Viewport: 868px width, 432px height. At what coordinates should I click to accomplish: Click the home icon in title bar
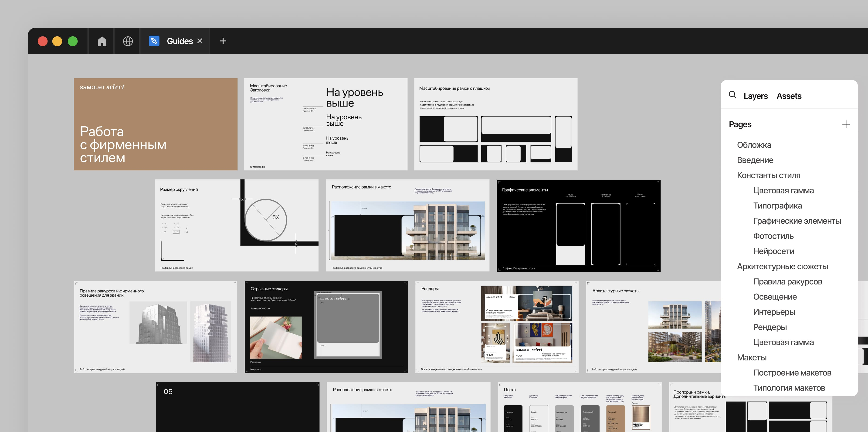coord(102,41)
